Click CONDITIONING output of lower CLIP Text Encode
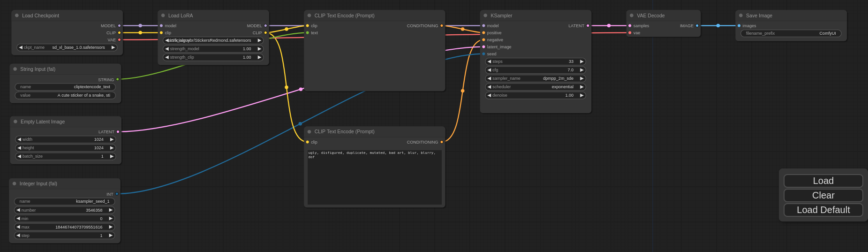 [x=442, y=142]
